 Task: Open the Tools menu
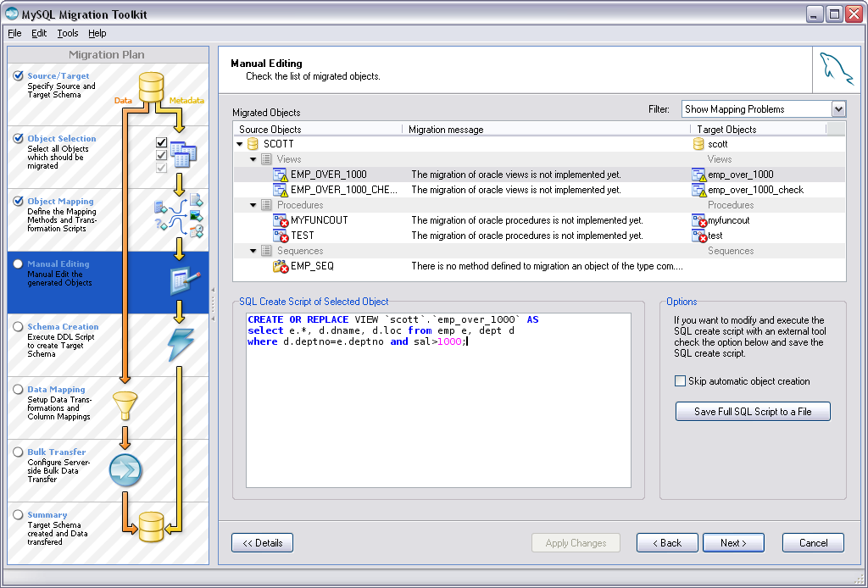[68, 33]
